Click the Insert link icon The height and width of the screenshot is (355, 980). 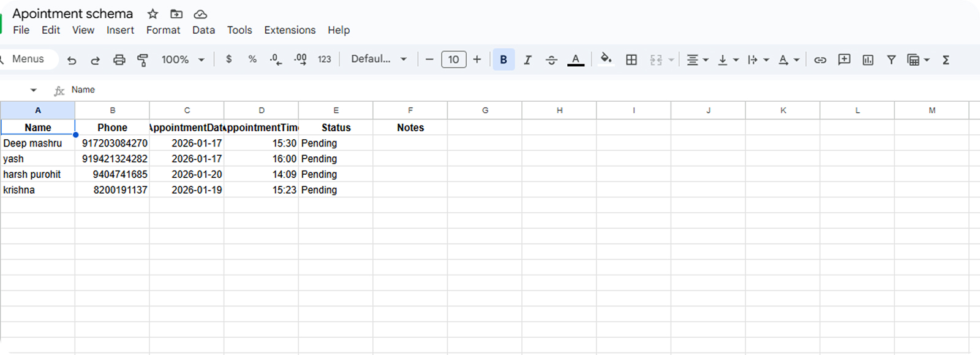[x=820, y=60]
